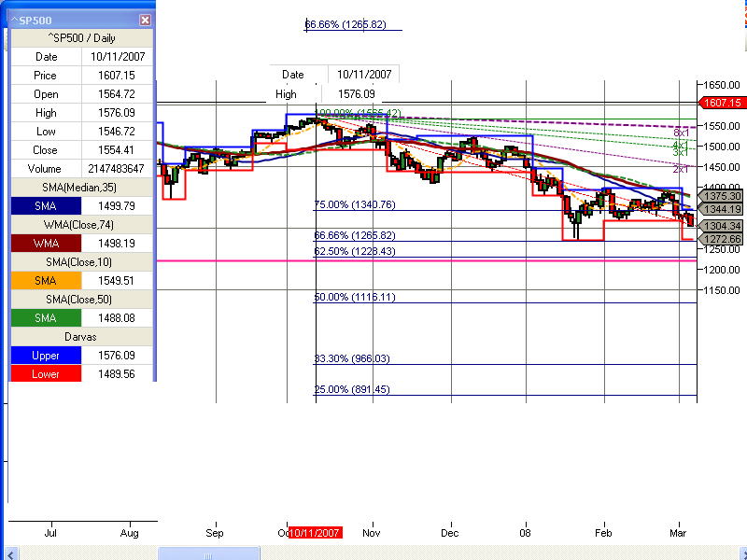Screen dimensions: 747x560
Task: Click the WMA(Close,74) heading
Action: point(81,225)
